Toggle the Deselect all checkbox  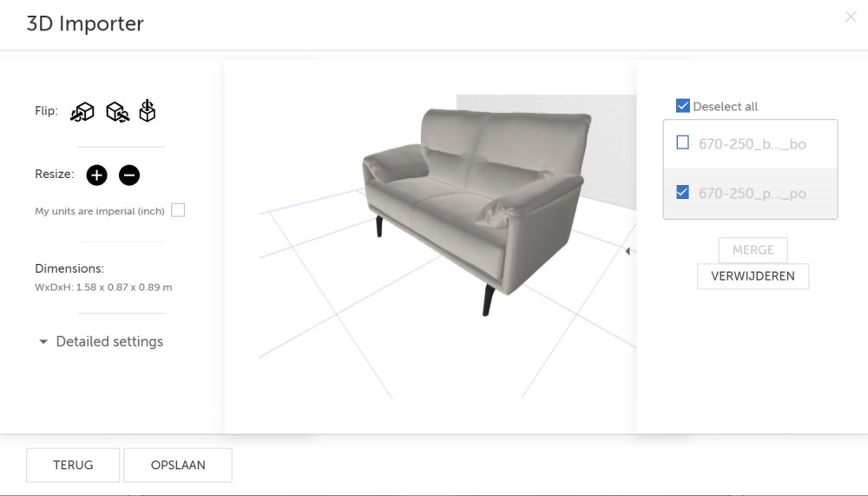coord(683,106)
